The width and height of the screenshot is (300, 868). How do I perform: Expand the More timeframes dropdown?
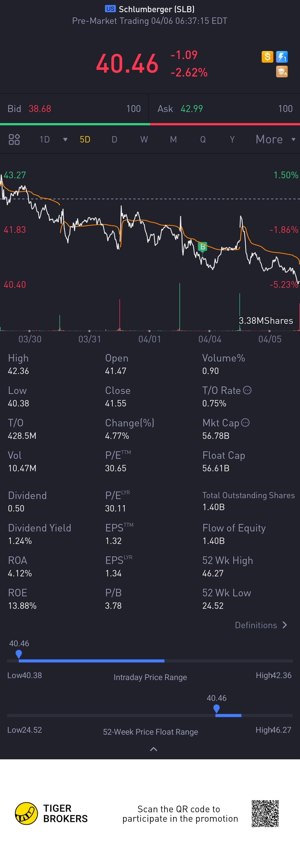tap(293, 139)
